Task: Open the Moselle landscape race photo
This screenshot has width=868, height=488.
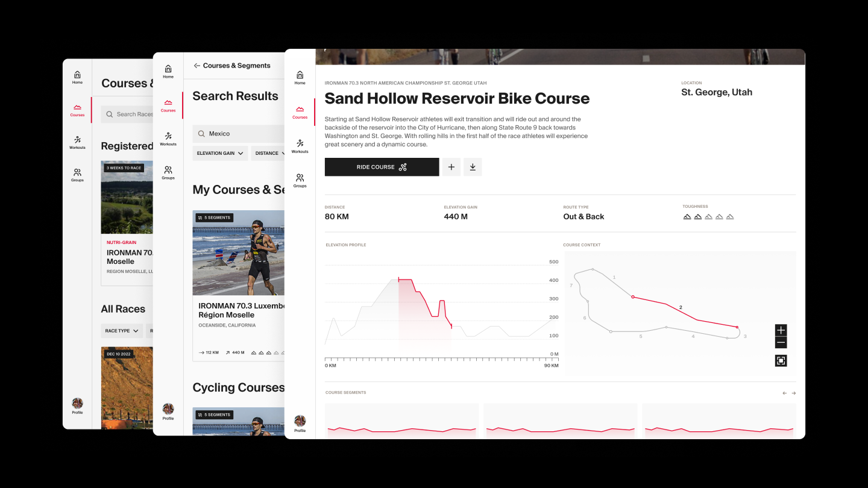Action: [127, 197]
